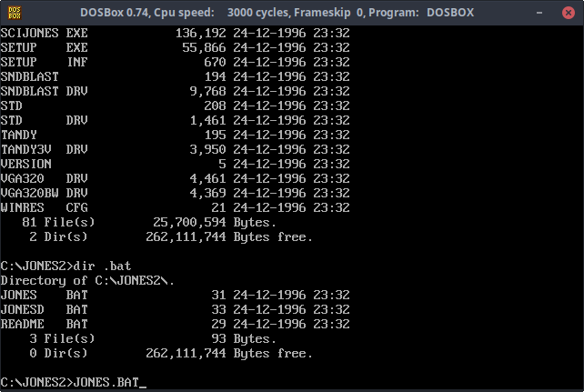Click the 'Directory of C:\JONES2\.' line

click(x=91, y=279)
